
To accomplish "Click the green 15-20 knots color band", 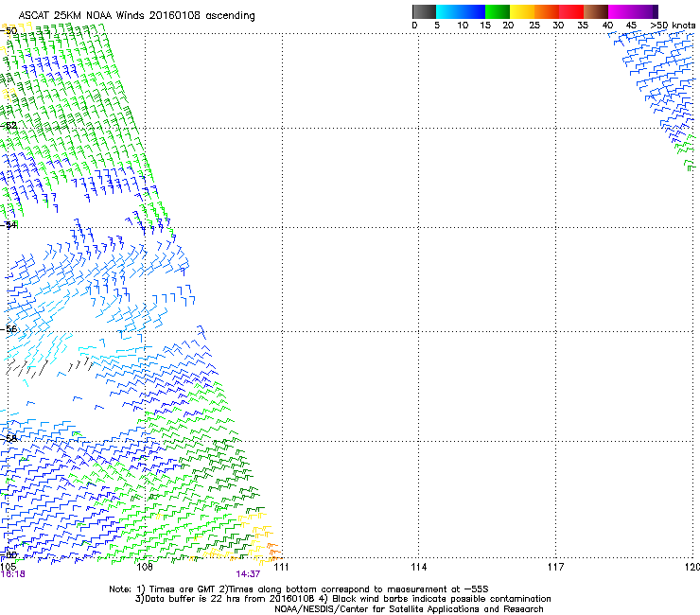I will [498, 11].
